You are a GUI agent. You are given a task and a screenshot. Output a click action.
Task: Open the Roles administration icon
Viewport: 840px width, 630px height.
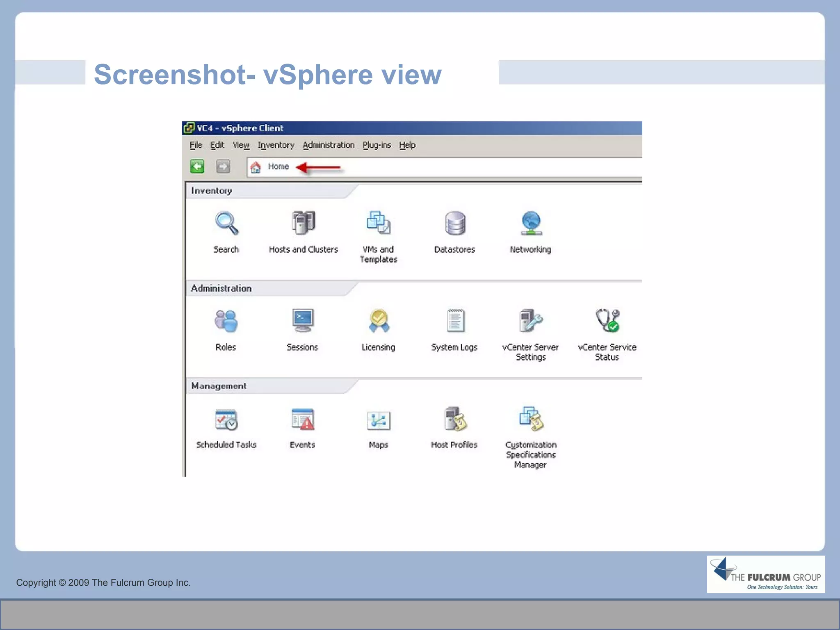point(226,321)
